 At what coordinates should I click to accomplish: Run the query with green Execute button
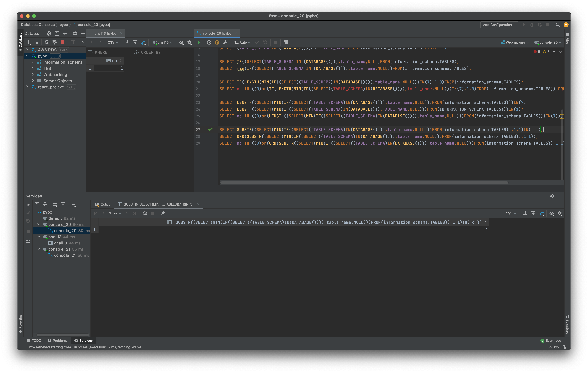click(199, 42)
